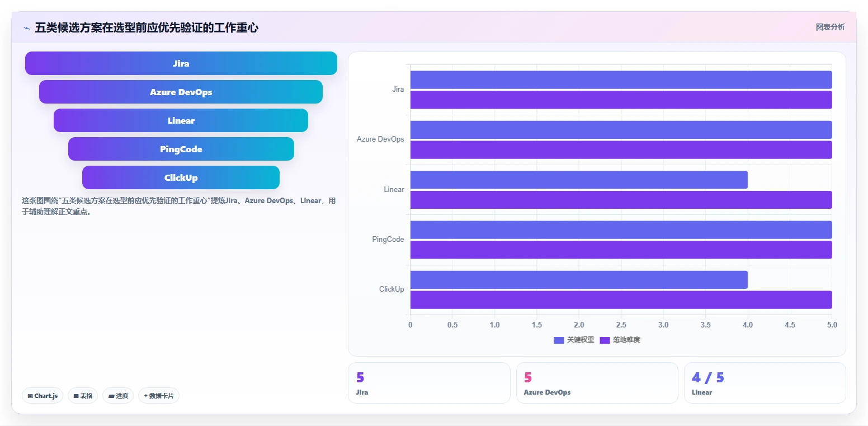Viewport: 868px width, 426px height.
Task: Select the Azure DevOps funnel bar
Action: 181,92
